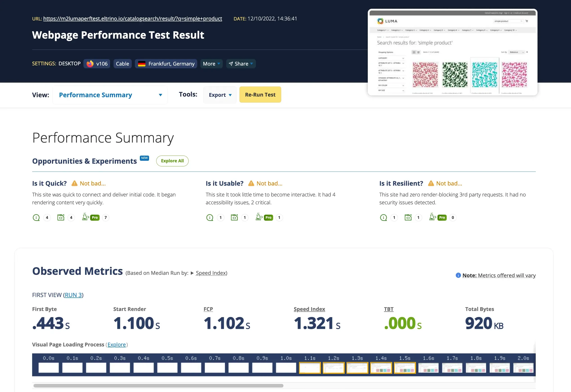Click the code-window icon under Is it Usable
The width and height of the screenshot is (571, 392).
point(234,218)
